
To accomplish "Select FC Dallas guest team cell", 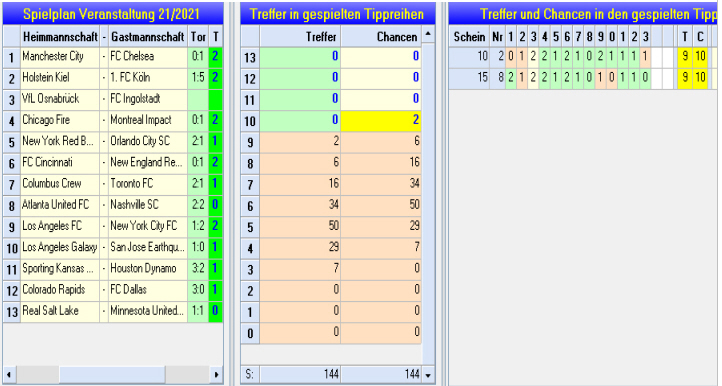I will pos(148,290).
